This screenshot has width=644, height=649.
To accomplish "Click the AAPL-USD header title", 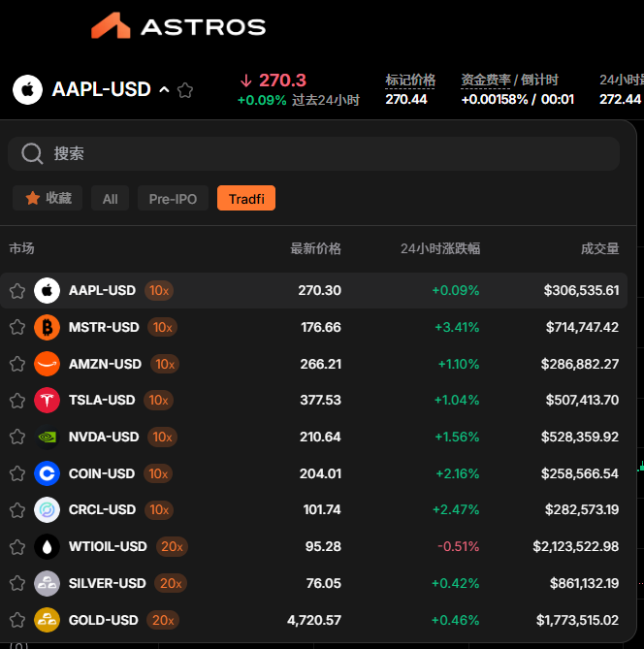I will coord(102,89).
